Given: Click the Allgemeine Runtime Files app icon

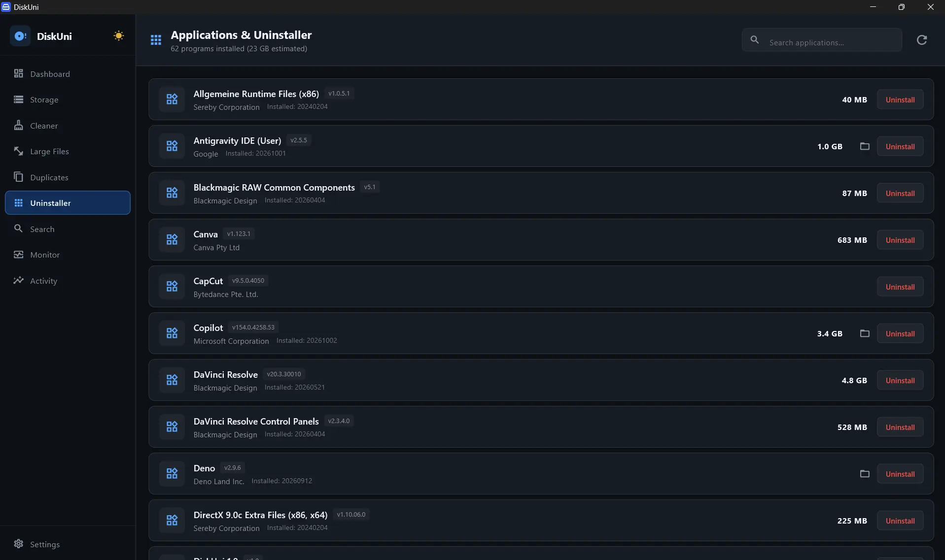Looking at the screenshot, I should [172, 99].
